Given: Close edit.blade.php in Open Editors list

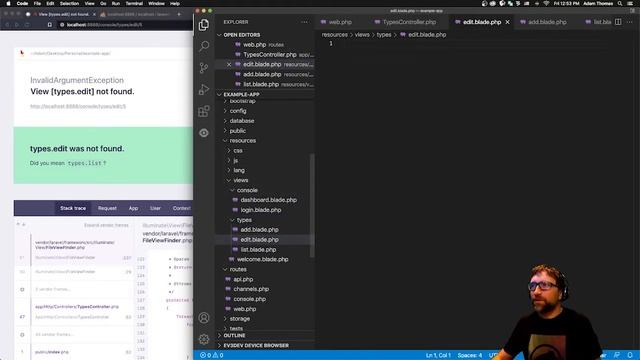Looking at the screenshot, I should (229, 64).
